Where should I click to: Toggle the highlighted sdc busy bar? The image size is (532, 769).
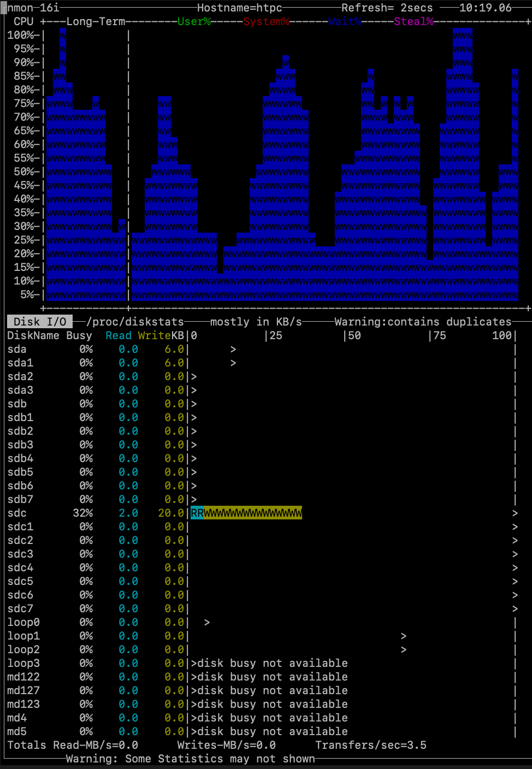(x=246, y=513)
